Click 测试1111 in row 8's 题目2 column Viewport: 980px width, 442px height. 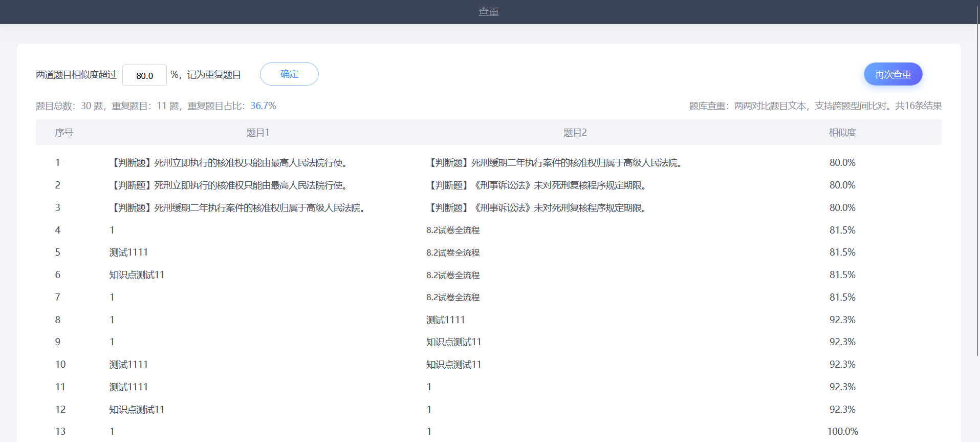click(445, 320)
